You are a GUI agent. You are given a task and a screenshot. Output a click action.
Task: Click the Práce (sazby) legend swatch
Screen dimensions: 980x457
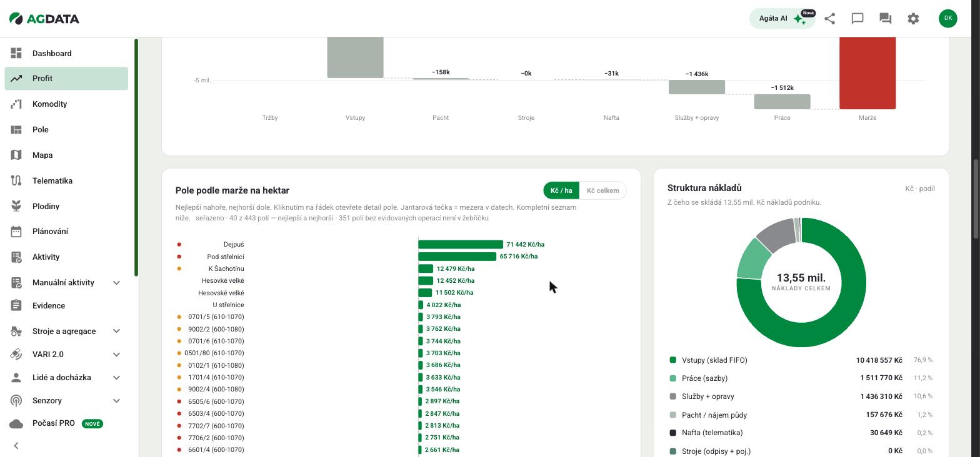point(673,378)
